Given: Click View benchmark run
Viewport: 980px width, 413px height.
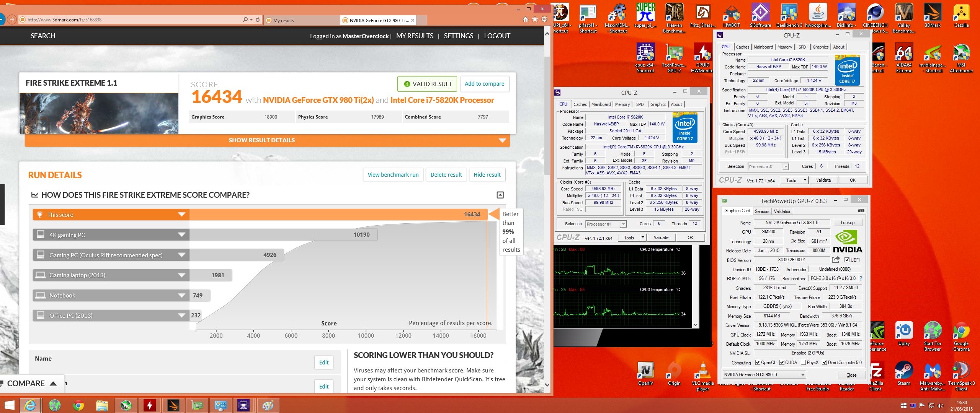Looking at the screenshot, I should (393, 175).
